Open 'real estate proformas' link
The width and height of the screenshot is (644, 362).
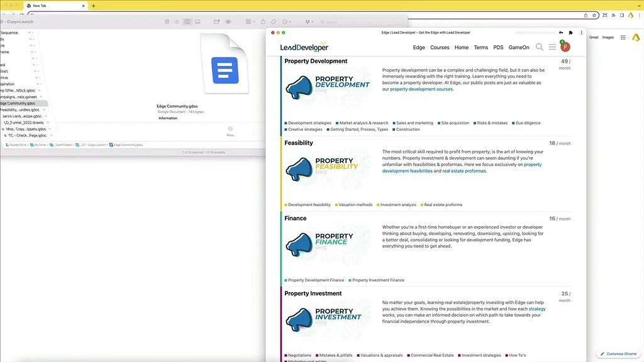(464, 171)
